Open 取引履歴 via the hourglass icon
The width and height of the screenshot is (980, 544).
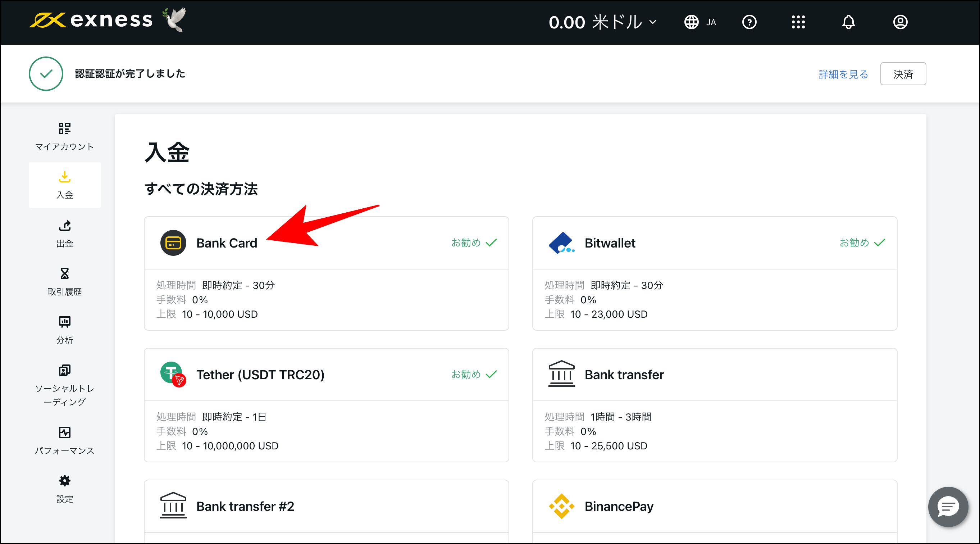click(64, 273)
